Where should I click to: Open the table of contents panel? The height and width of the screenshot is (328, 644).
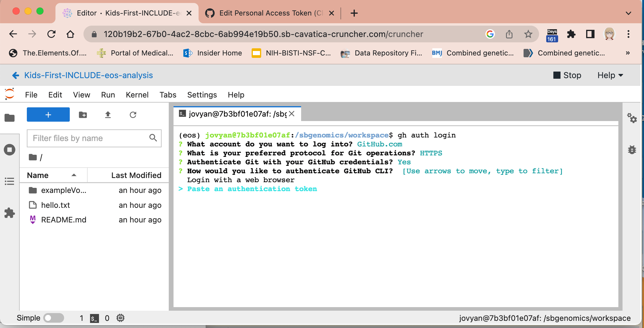click(9, 181)
